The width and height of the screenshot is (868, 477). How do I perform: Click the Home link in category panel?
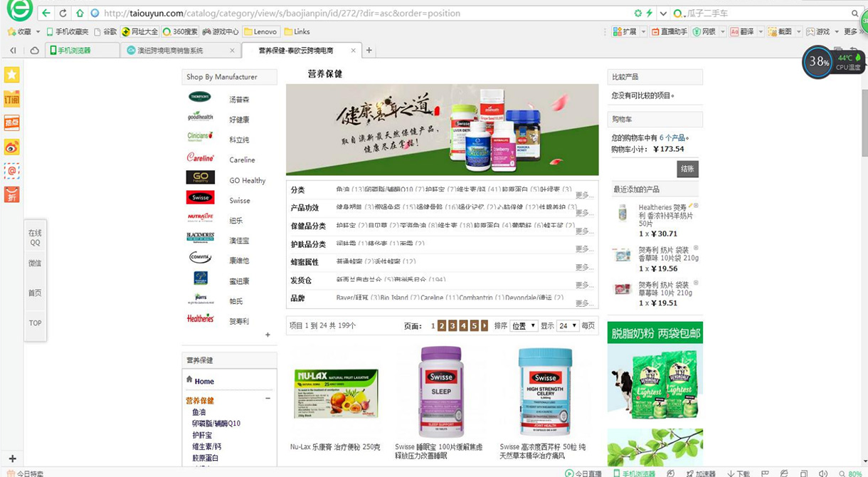pyautogui.click(x=204, y=382)
